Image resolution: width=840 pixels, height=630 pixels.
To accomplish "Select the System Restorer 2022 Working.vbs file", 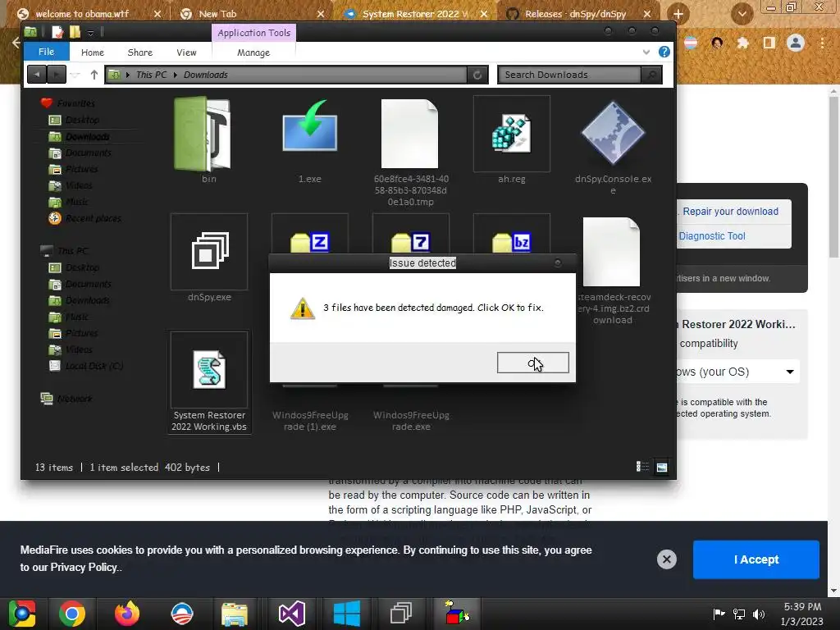I will tap(209, 382).
